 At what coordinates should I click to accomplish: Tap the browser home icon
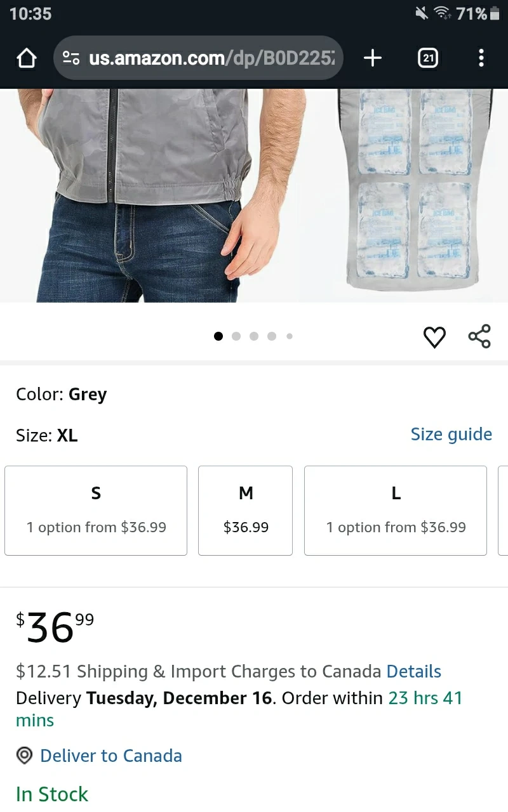click(x=26, y=58)
